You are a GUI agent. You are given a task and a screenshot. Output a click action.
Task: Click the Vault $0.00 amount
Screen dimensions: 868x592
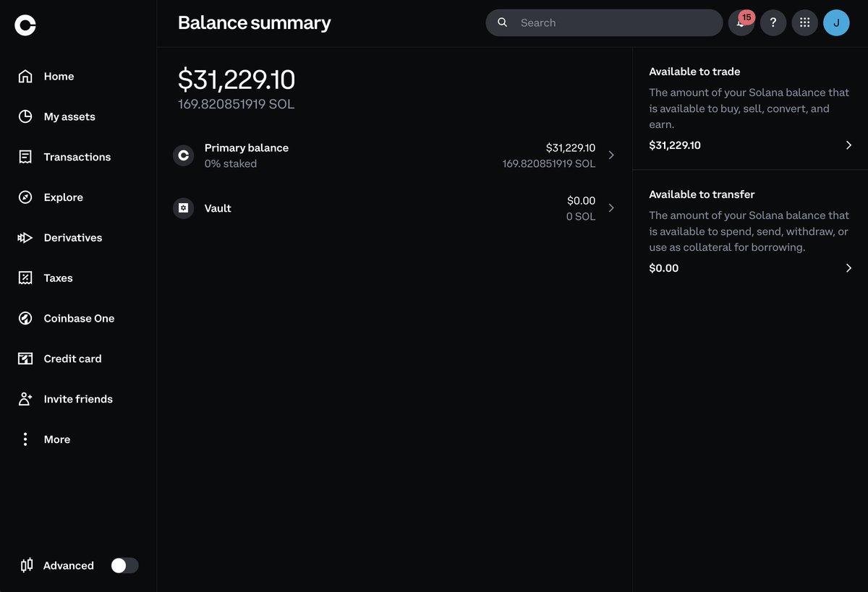coord(582,200)
